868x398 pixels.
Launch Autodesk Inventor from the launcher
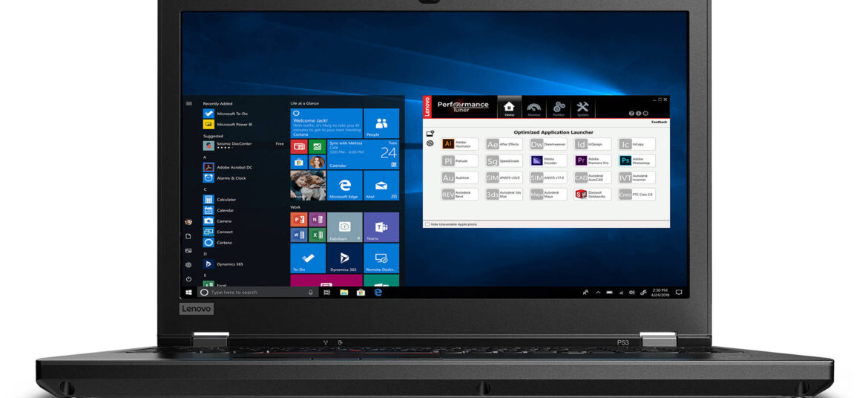pos(637,177)
